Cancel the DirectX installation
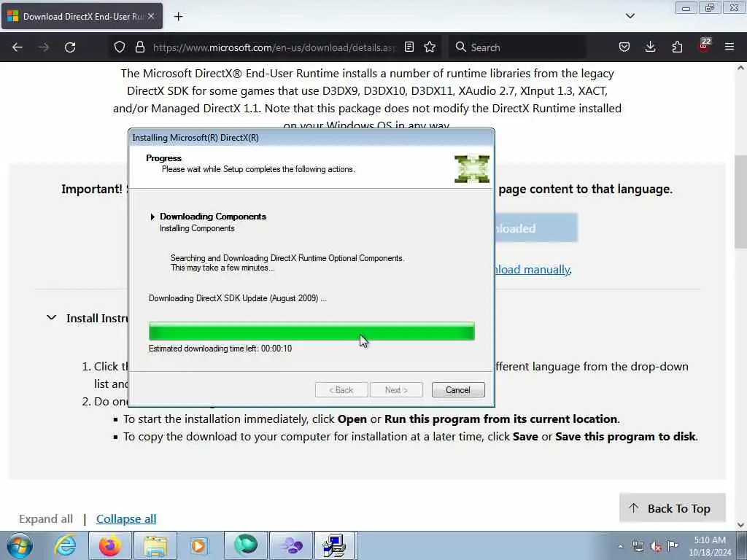Viewport: 747px width, 560px height. point(458,390)
